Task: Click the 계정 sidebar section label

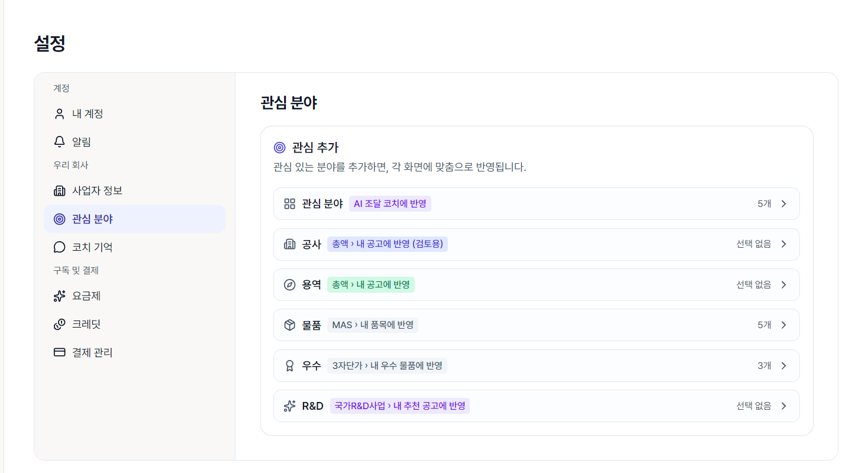Action: [x=62, y=88]
